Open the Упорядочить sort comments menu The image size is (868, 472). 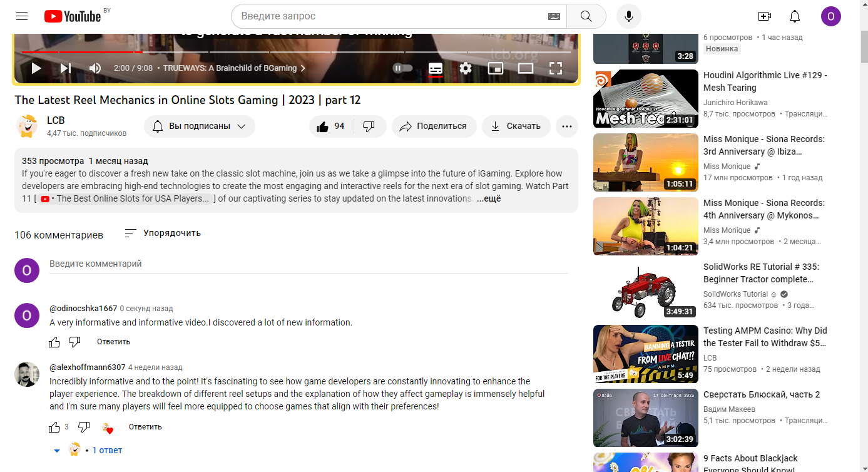tap(163, 233)
